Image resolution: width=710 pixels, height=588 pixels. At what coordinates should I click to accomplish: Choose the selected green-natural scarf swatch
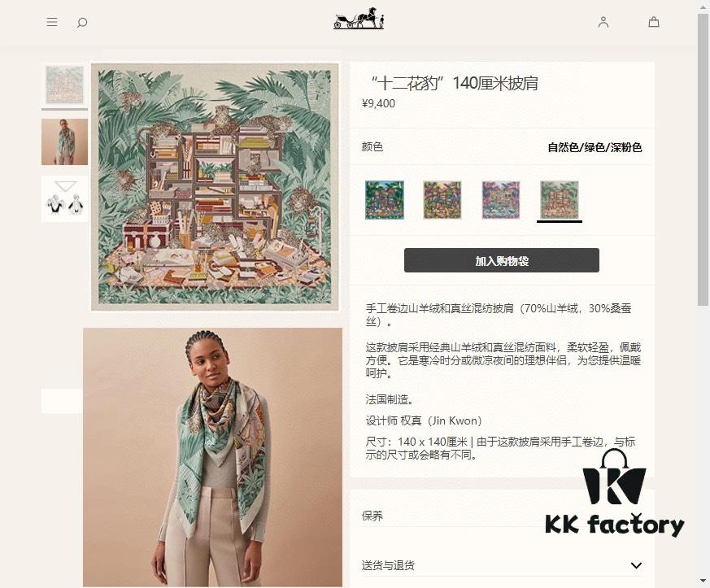560,199
